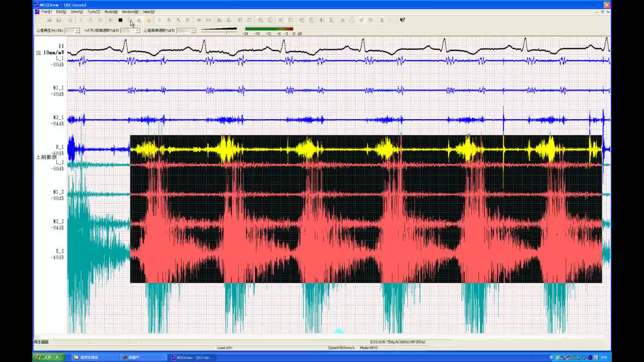Image resolution: width=644 pixels, height=362 pixels.
Task: Open the View menu
Action: pyautogui.click(x=77, y=12)
